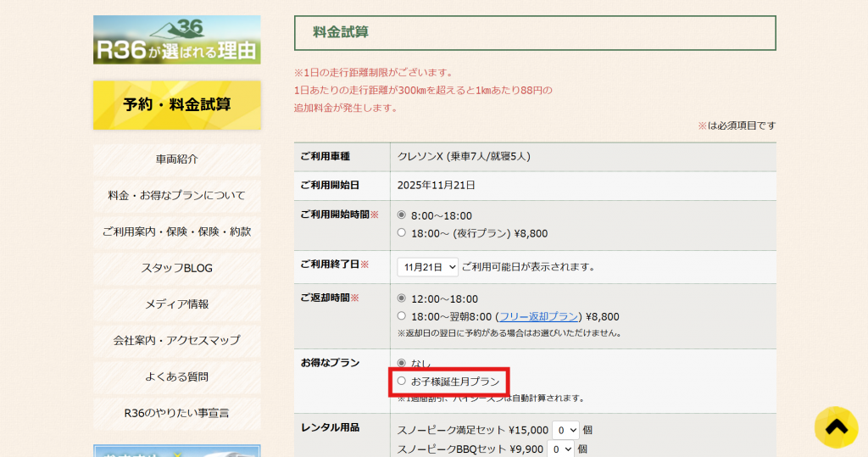Select the 8:00～18:00 start time option

point(402,215)
